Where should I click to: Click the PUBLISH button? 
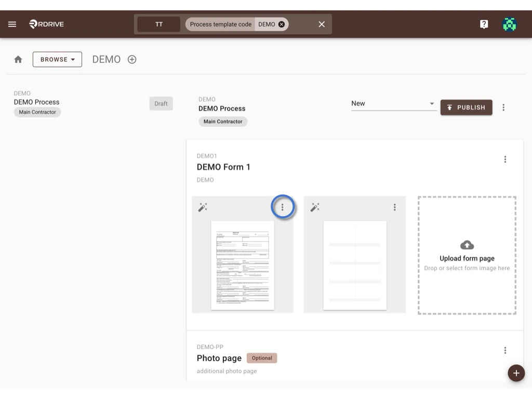466,108
